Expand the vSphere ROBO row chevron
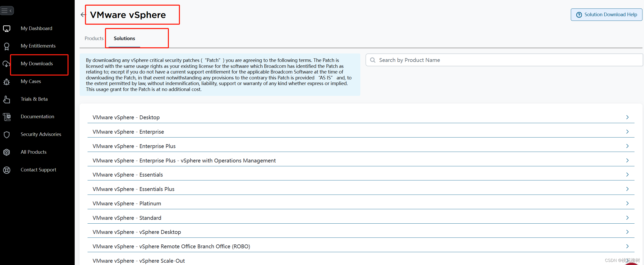The image size is (644, 265). 627,246
